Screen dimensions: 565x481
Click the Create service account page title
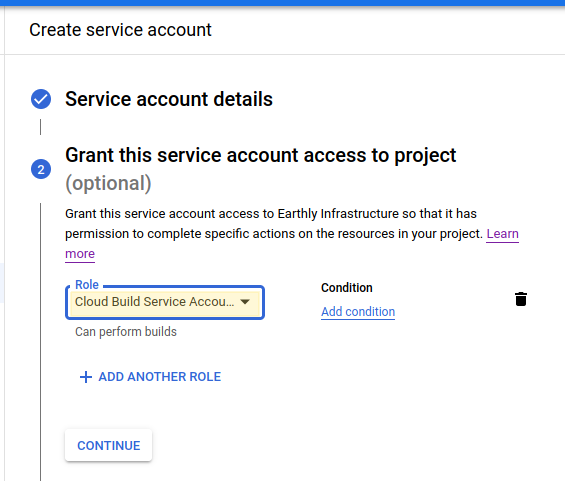click(120, 30)
